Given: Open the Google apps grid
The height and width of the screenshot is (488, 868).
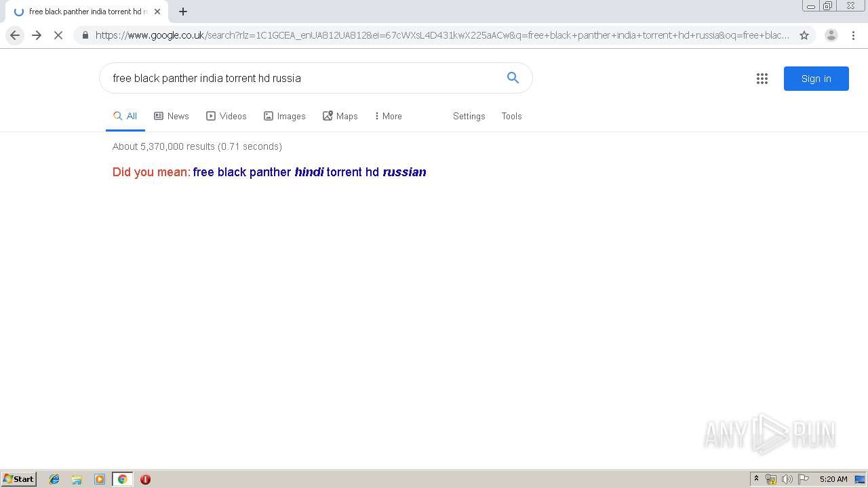Looking at the screenshot, I should 762,79.
